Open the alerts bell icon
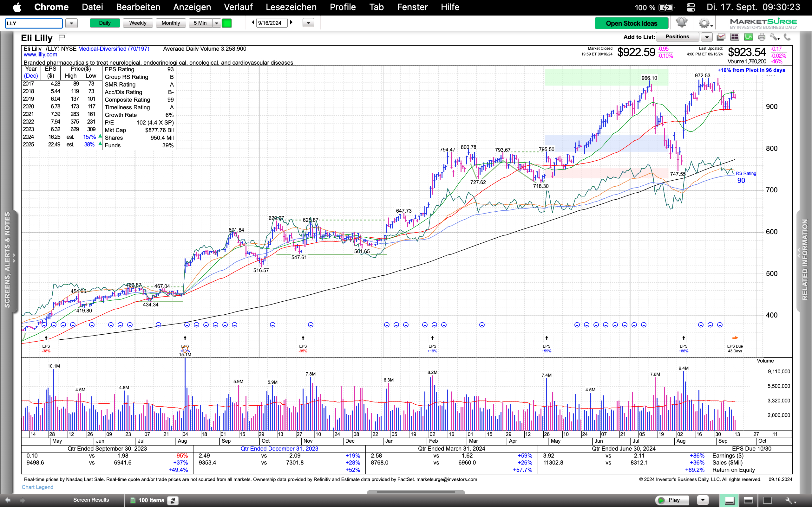The width and height of the screenshot is (812, 507). coord(681,23)
